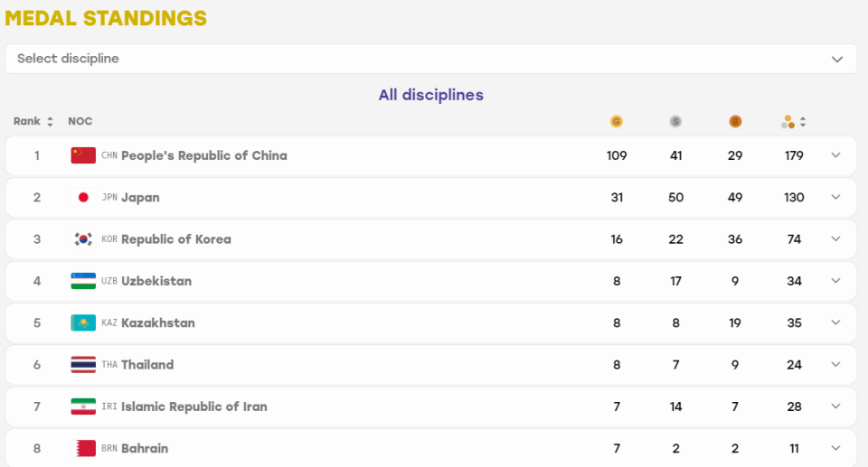The height and width of the screenshot is (467, 868).
Task: Select Korea's total 74
Action: [794, 239]
